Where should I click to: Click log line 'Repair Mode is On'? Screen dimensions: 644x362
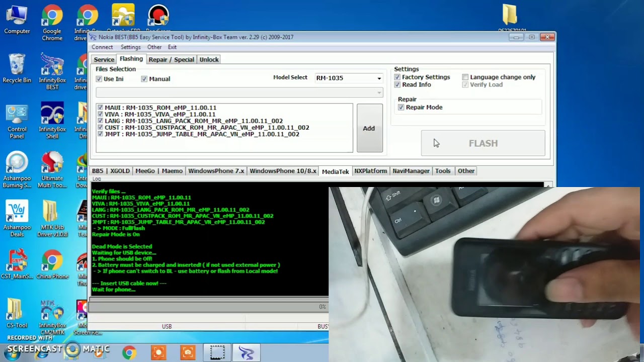(116, 234)
